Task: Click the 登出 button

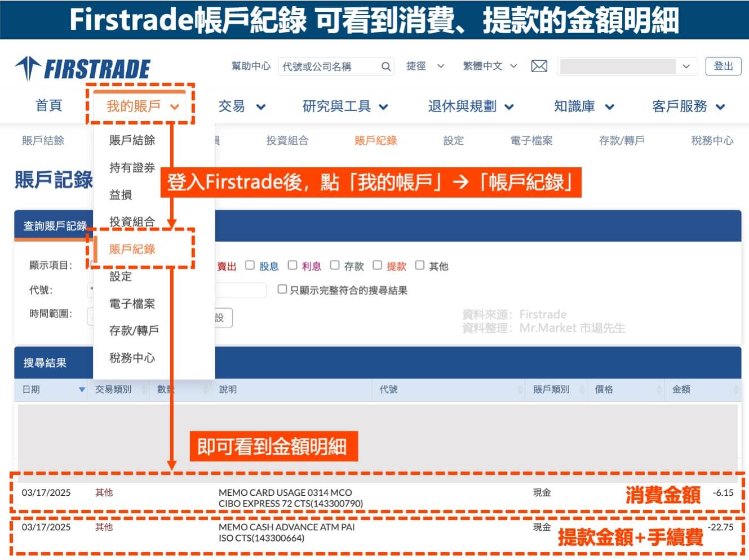Action: 723,66
